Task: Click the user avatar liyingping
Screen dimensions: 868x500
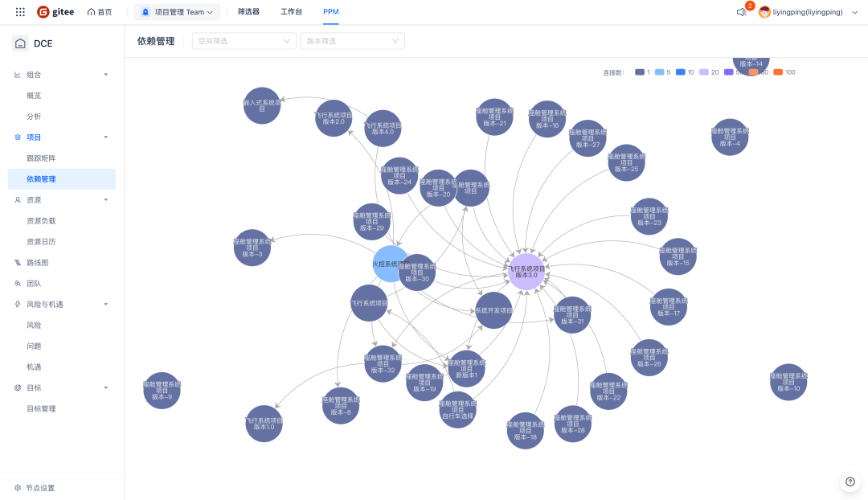Action: (x=764, y=12)
